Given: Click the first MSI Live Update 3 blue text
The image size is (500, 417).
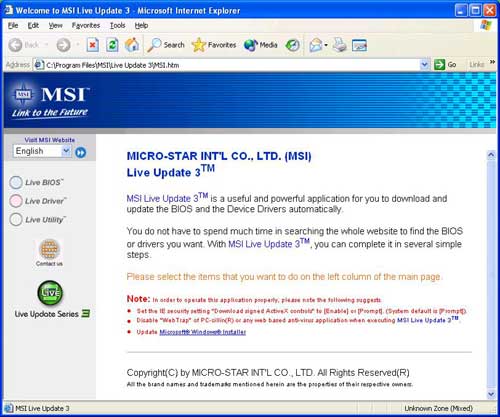Looking at the screenshot, I should (167, 198).
